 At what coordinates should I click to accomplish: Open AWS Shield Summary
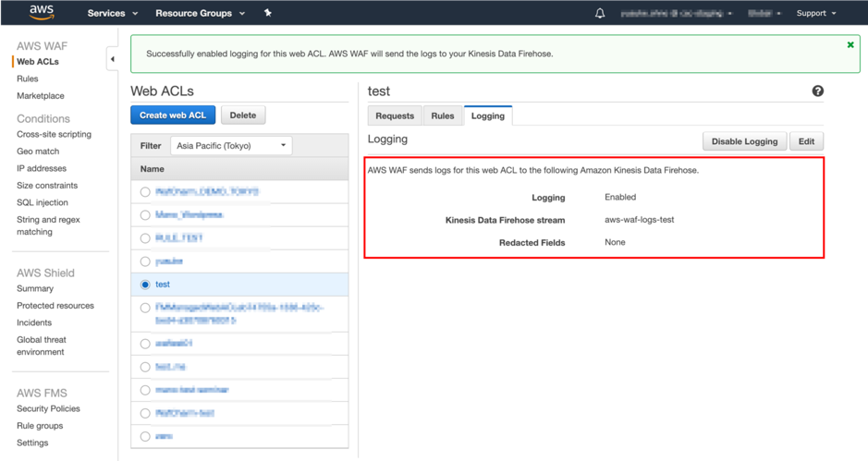(35, 288)
